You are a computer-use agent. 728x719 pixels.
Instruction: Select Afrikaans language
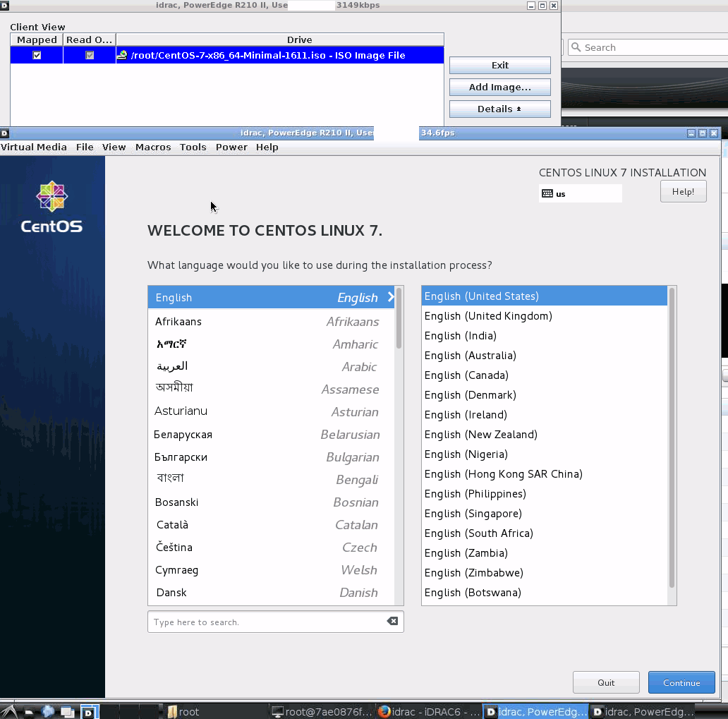click(271, 322)
